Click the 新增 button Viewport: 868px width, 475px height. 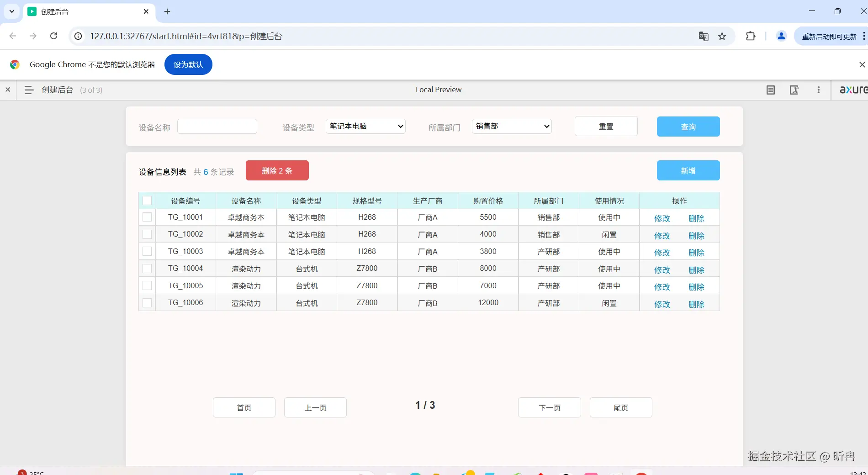[x=688, y=170]
